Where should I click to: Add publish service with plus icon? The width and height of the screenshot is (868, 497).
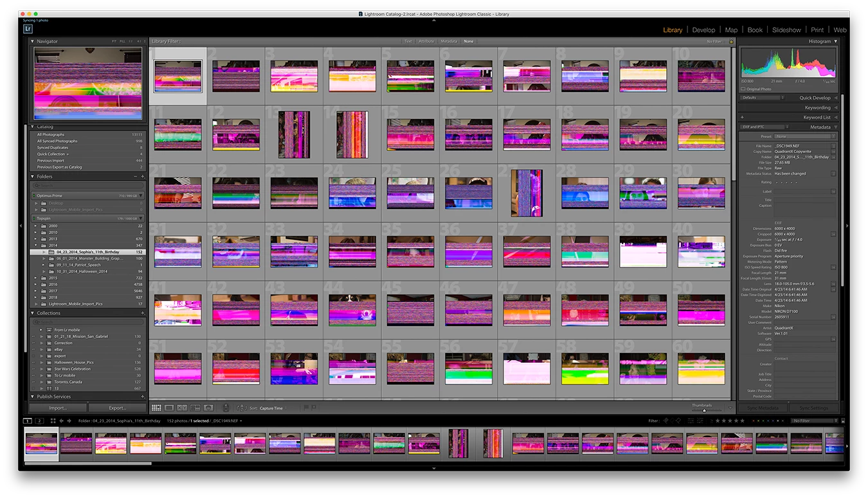coord(143,397)
